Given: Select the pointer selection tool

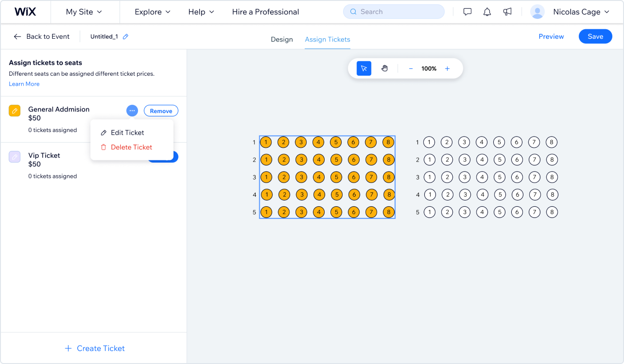Looking at the screenshot, I should [364, 68].
